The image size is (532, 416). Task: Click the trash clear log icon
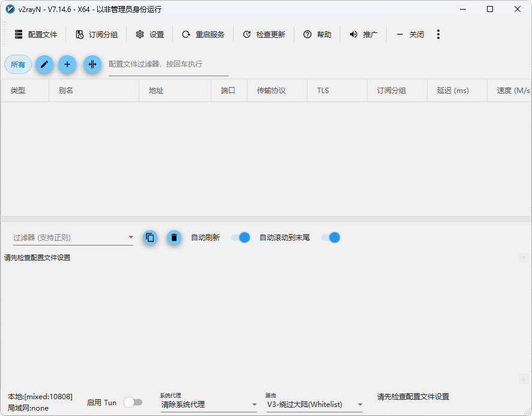point(174,238)
